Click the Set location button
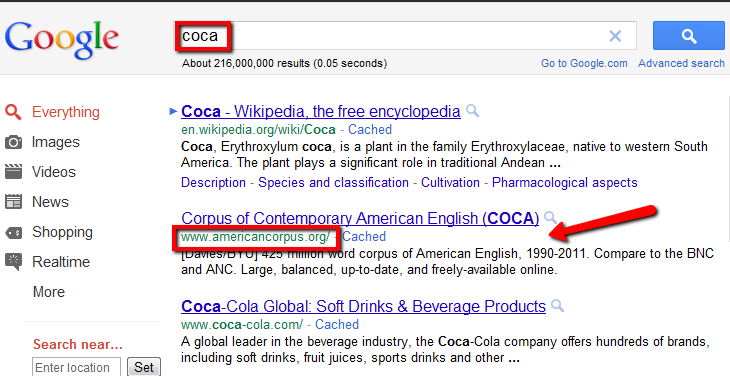 point(144,367)
